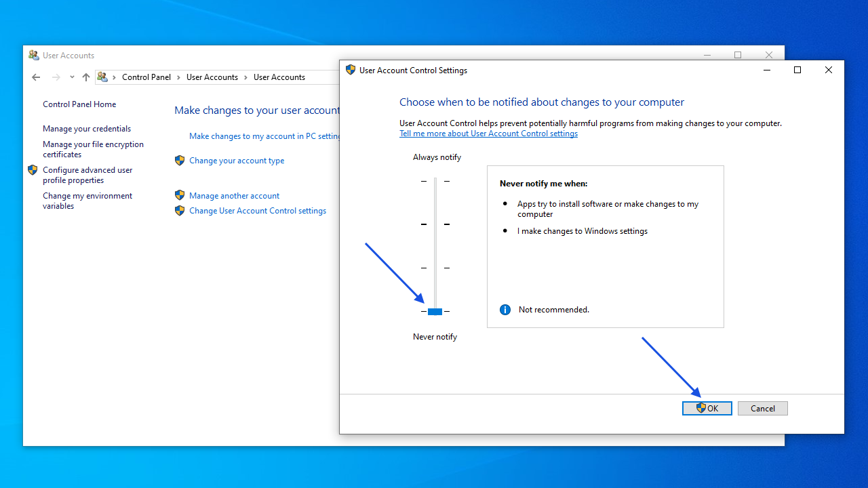The image size is (868, 488).
Task: Click the 'Never notify me when:' heading
Action: click(543, 184)
